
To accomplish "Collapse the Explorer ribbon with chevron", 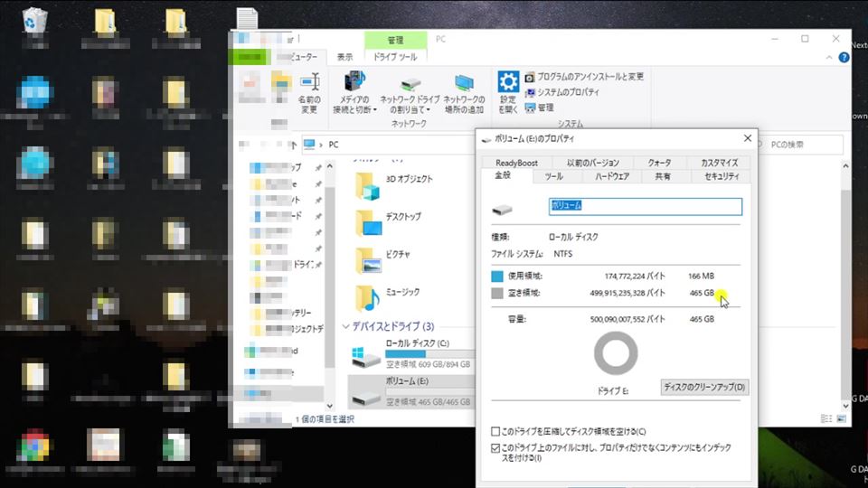I will click(829, 57).
